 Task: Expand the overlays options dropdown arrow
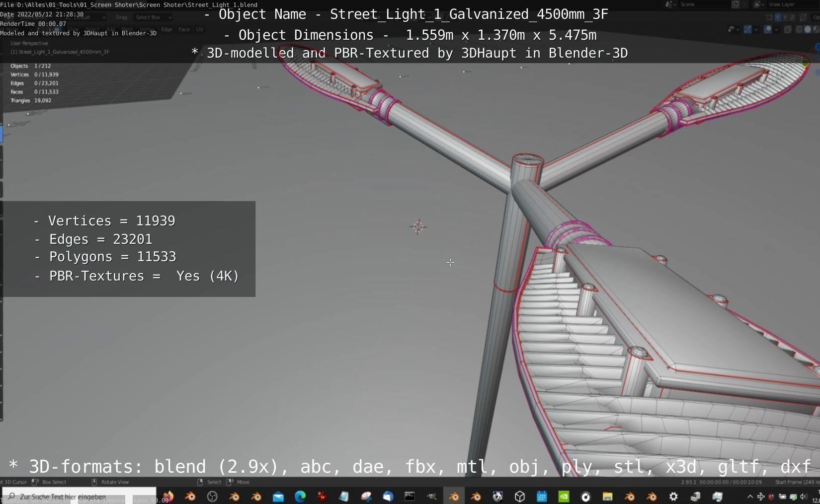pos(775,29)
